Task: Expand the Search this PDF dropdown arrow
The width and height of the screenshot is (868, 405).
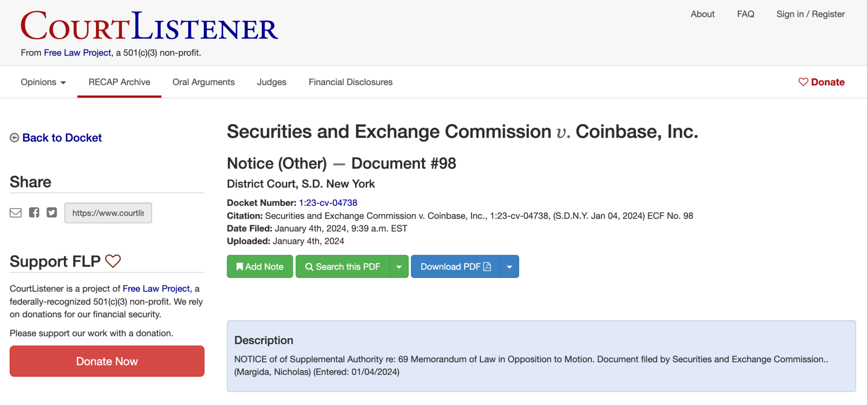Action: coord(399,266)
